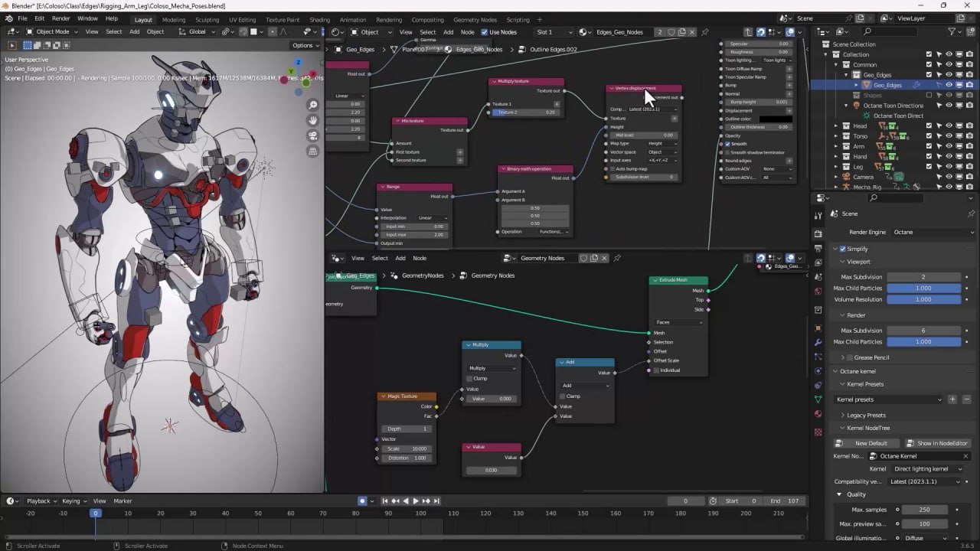
Task: Play animation in the timeline
Action: pyautogui.click(x=416, y=500)
